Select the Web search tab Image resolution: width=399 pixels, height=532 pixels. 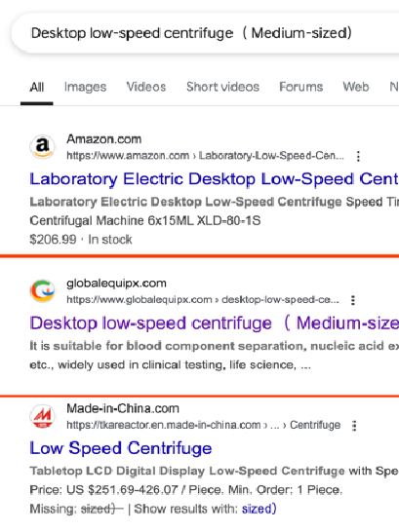(x=355, y=87)
